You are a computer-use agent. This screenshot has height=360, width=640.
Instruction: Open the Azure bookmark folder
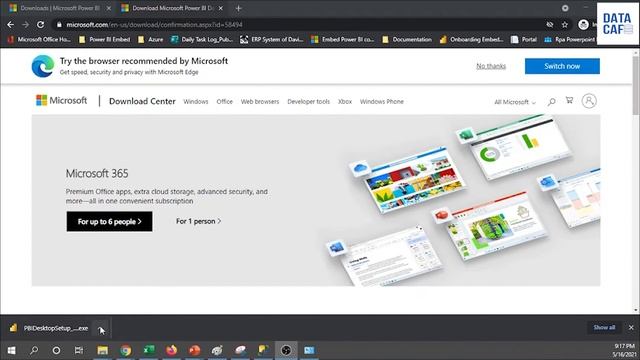click(151, 40)
